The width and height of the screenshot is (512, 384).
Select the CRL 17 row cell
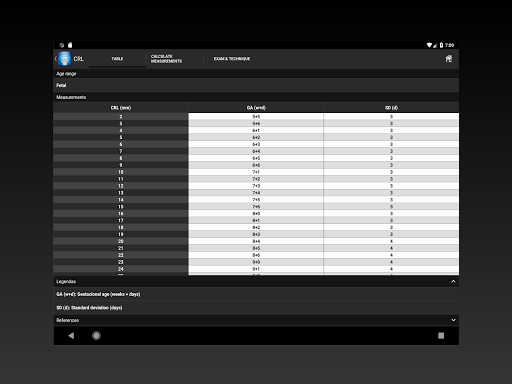point(121,220)
